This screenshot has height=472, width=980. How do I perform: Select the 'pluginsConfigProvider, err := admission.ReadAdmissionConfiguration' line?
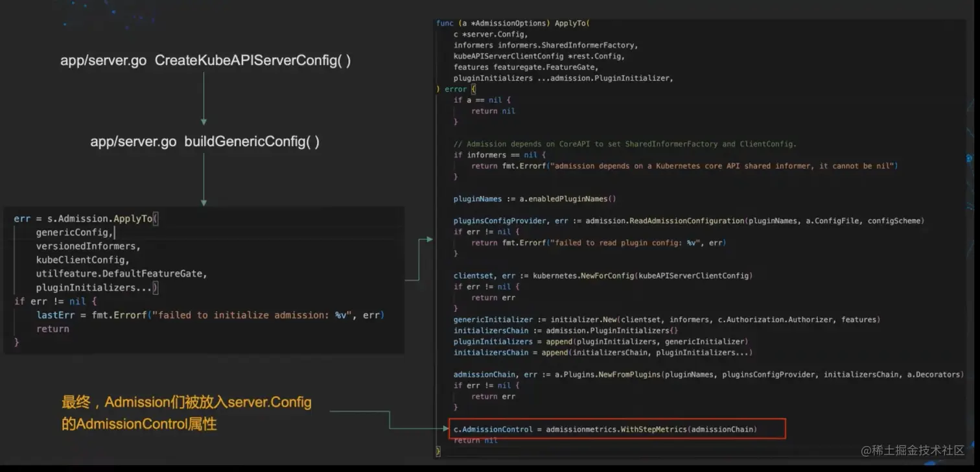coord(688,220)
